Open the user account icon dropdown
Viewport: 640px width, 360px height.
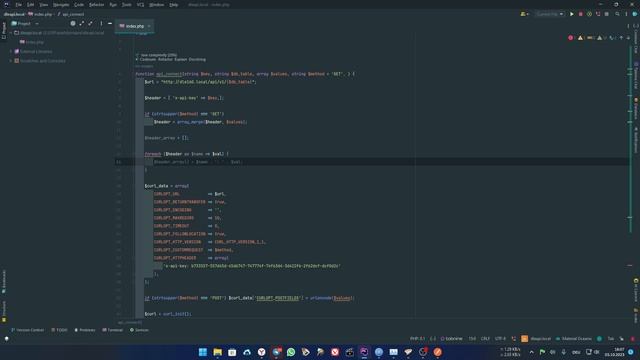(x=524, y=14)
